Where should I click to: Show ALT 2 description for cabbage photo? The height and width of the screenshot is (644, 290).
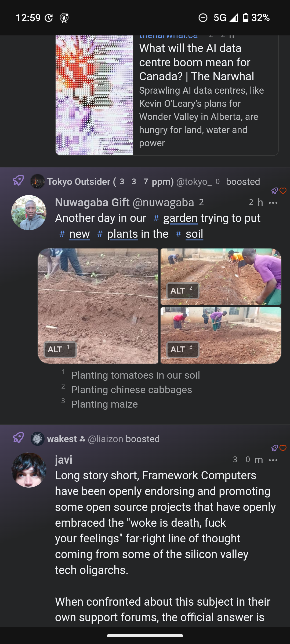pyautogui.click(x=183, y=291)
